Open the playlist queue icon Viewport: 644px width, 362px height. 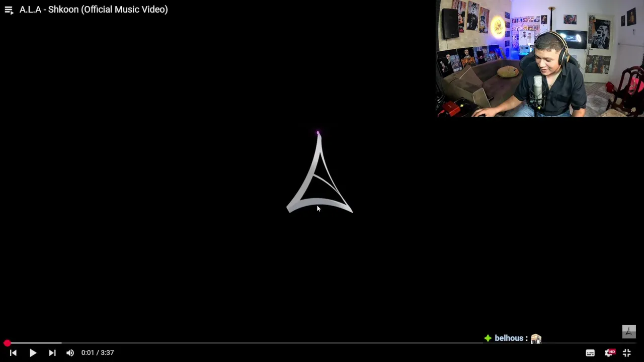pyautogui.click(x=9, y=10)
